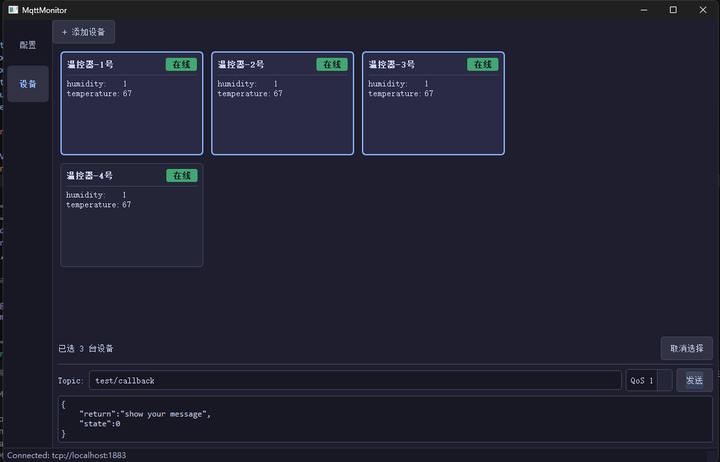Click the Topic: label
720x462 pixels.
70,381
